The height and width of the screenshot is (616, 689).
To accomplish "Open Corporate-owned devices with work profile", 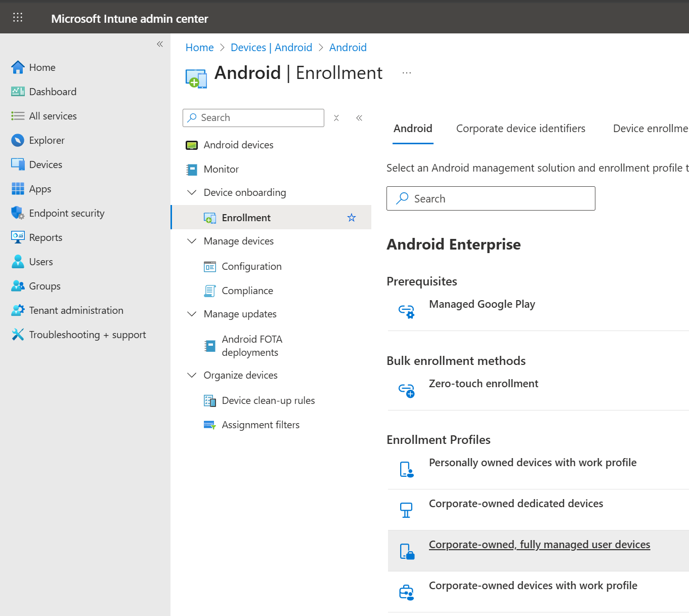I will [x=533, y=586].
